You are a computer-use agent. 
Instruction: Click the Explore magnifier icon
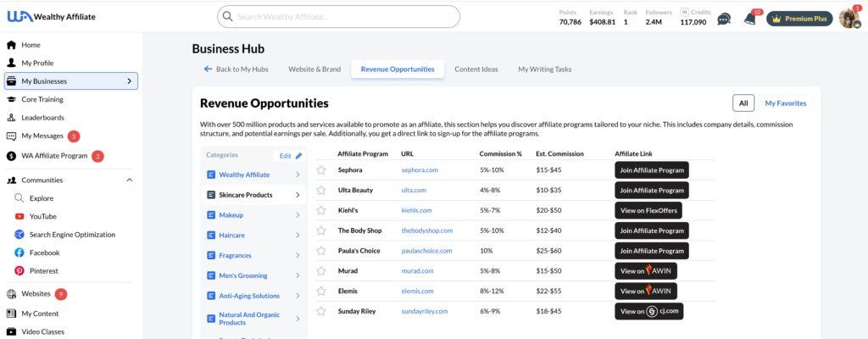coord(19,198)
